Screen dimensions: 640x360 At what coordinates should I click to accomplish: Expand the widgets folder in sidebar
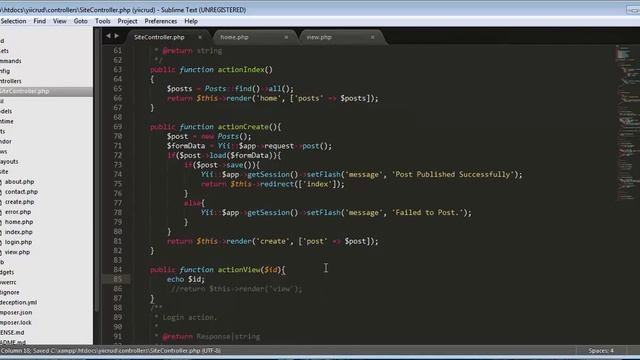click(x=7, y=272)
